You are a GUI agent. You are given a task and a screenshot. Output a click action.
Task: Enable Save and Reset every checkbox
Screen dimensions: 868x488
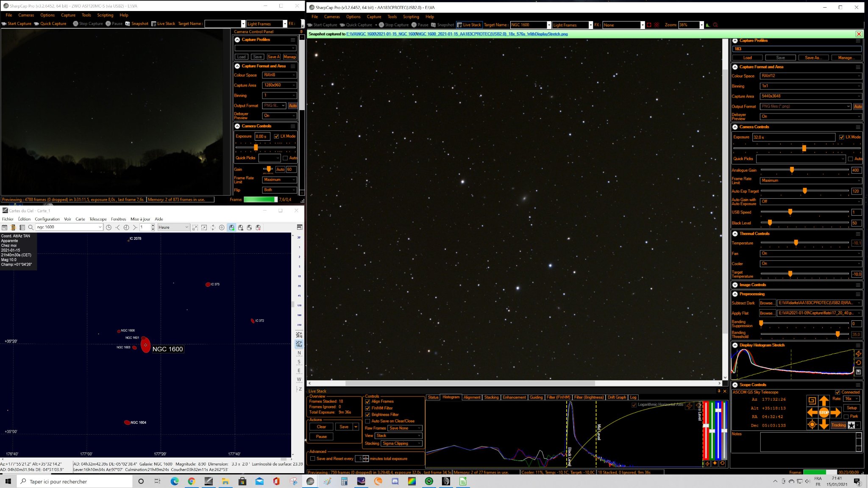[x=313, y=459]
